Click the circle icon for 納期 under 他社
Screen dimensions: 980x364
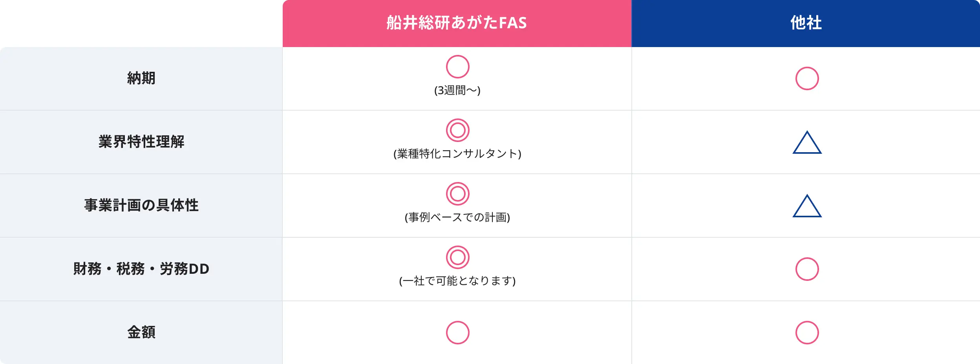pos(807,78)
